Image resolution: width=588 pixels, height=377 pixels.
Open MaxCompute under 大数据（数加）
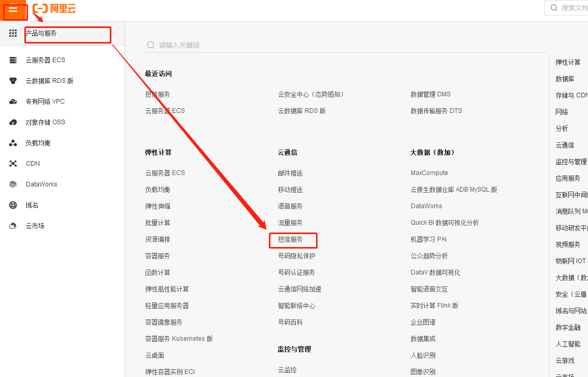[429, 173]
